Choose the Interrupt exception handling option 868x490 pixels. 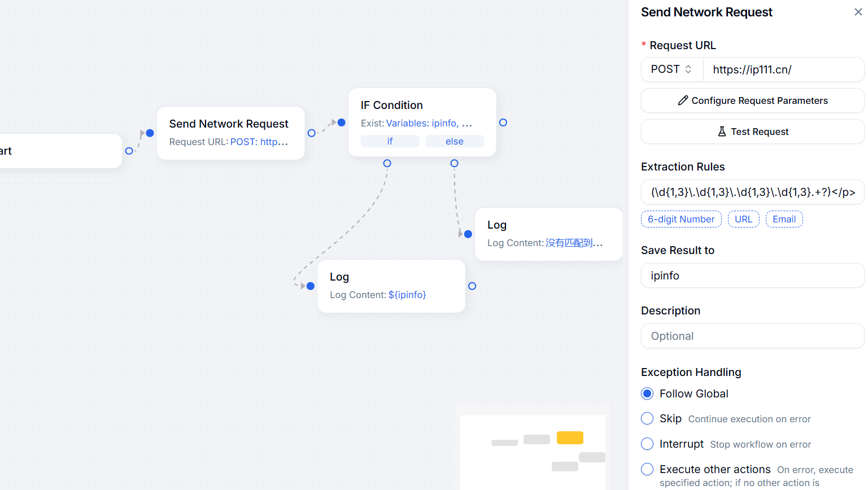[648, 444]
